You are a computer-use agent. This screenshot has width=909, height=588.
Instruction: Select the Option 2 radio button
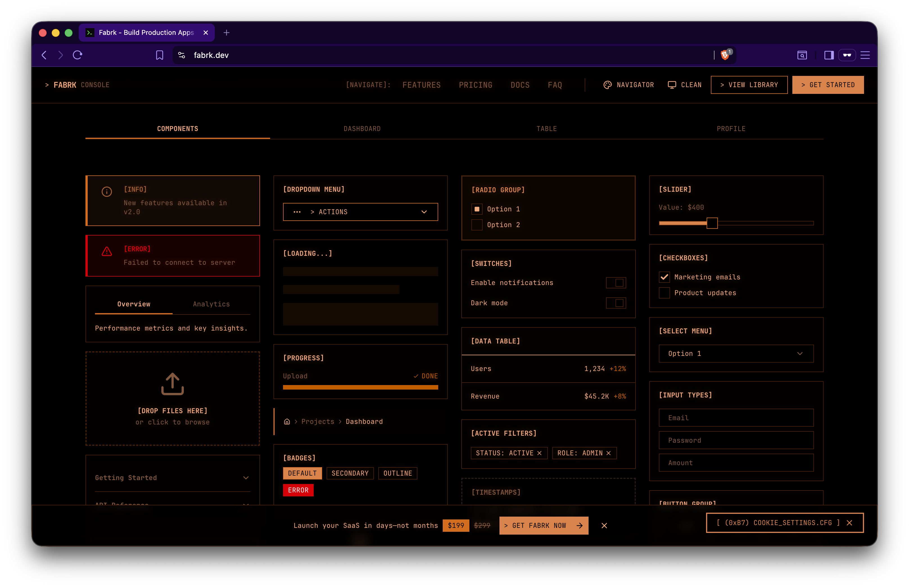coord(477,225)
